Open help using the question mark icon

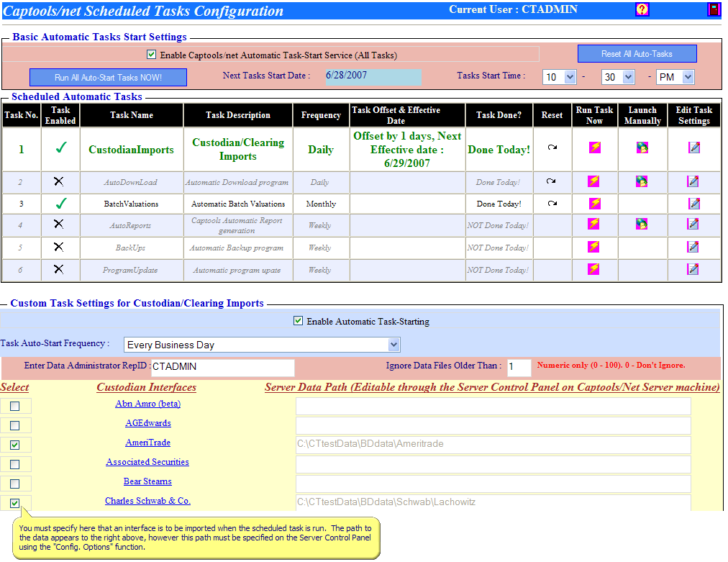(x=641, y=9)
